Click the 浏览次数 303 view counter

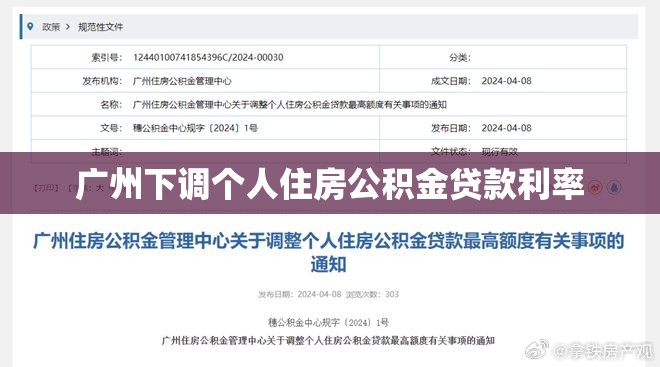tap(372, 294)
